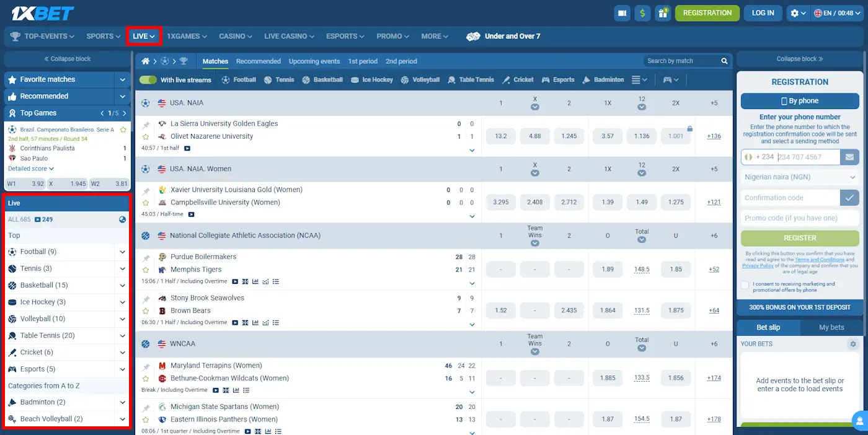
Task: Open the settings gear menu in the header
Action: 795,12
